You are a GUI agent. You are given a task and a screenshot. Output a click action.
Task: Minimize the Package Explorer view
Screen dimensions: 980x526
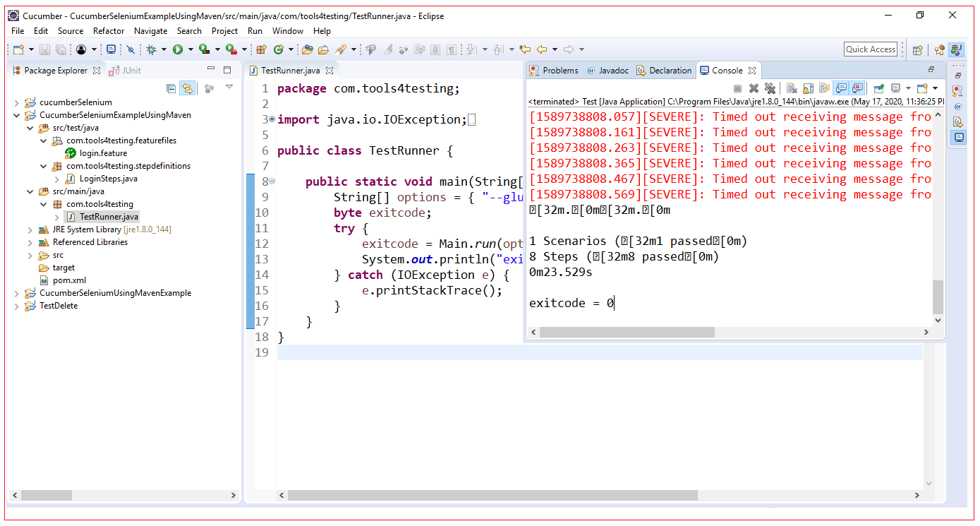(x=211, y=69)
